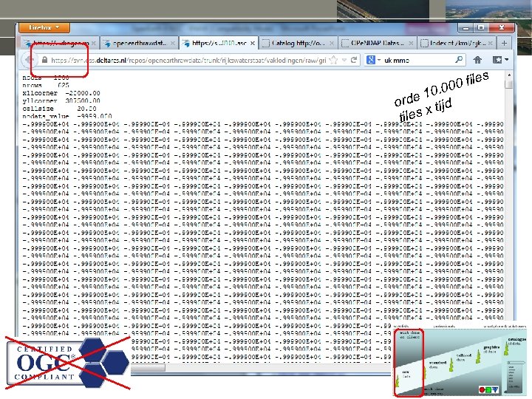
Task: Close the OPeNDAP Dataset tab
Action: (412, 44)
